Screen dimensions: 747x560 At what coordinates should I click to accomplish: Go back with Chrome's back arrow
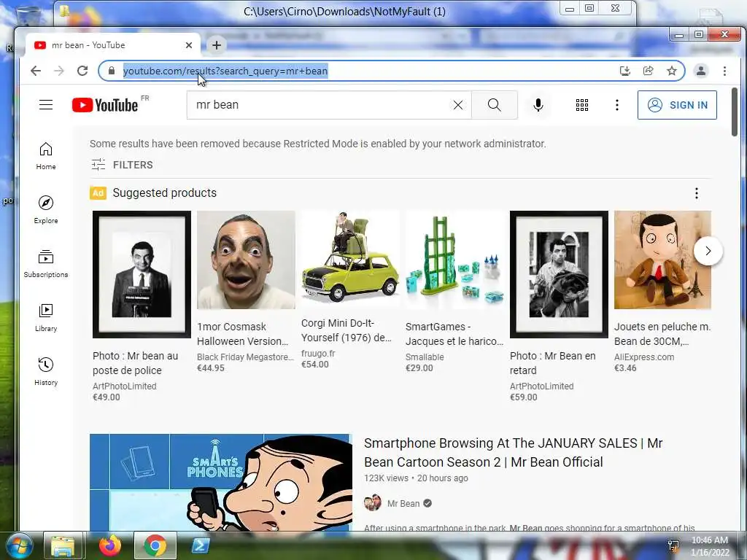pos(36,71)
